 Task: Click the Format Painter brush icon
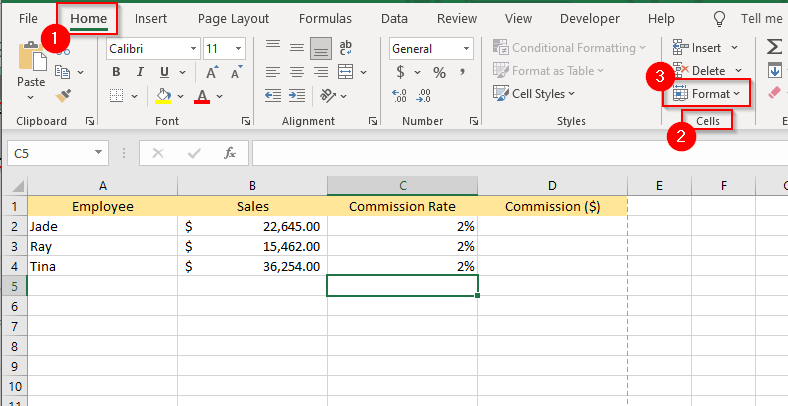point(64,95)
